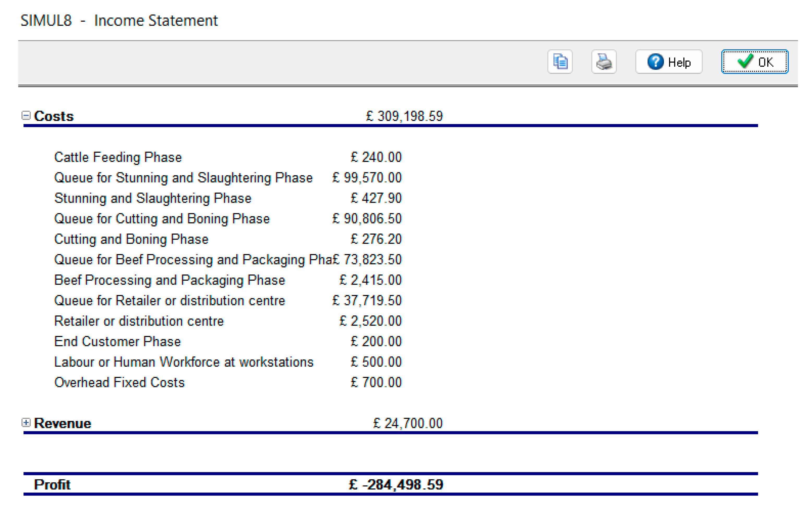Select the Overhead Fixed Costs row

click(119, 382)
